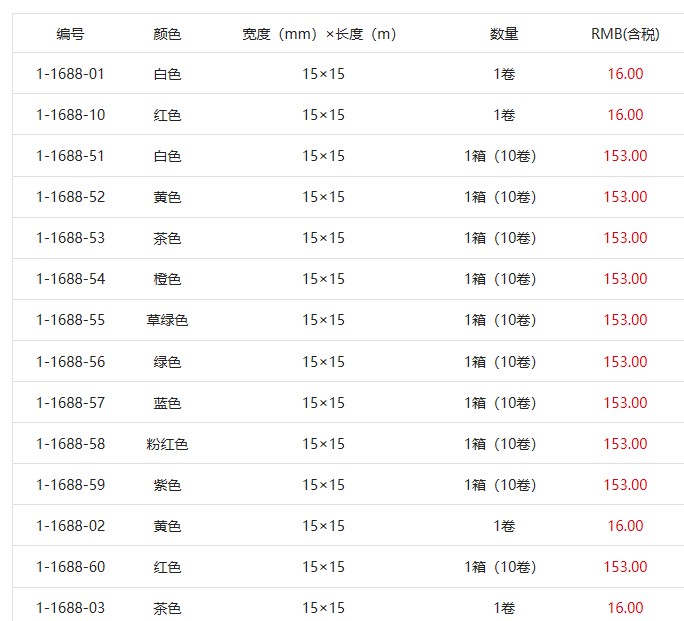Click the RMB(含税) column header

(x=625, y=34)
